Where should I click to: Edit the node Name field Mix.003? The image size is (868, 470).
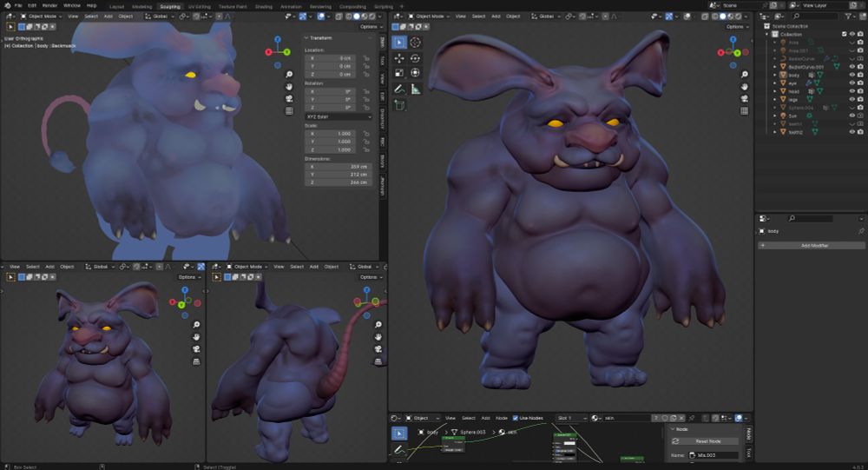(713, 455)
